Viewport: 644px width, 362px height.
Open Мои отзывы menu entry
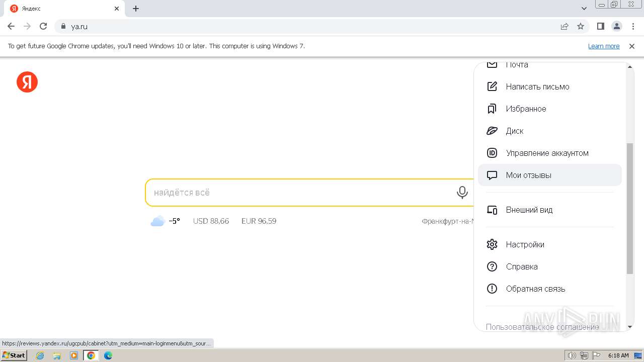click(x=550, y=175)
